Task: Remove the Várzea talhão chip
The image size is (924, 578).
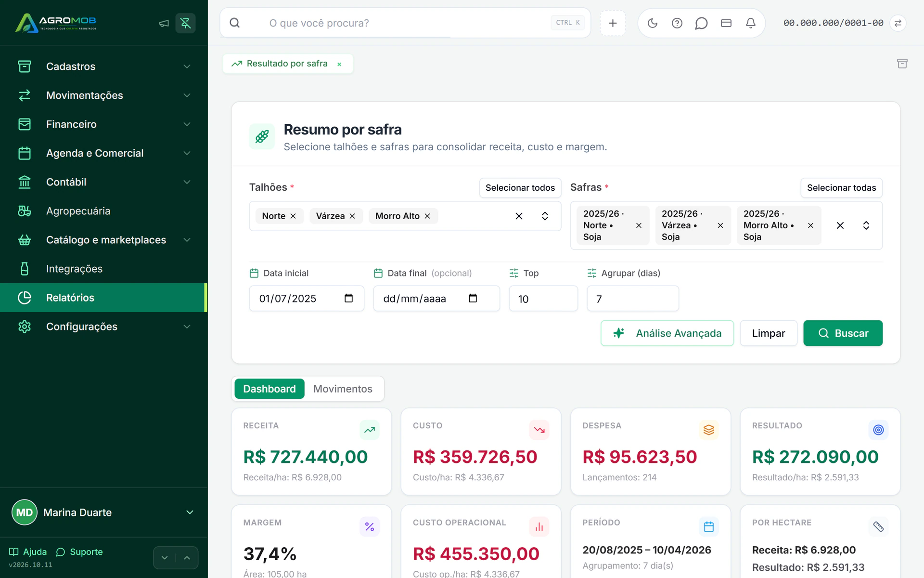Action: pyautogui.click(x=352, y=216)
